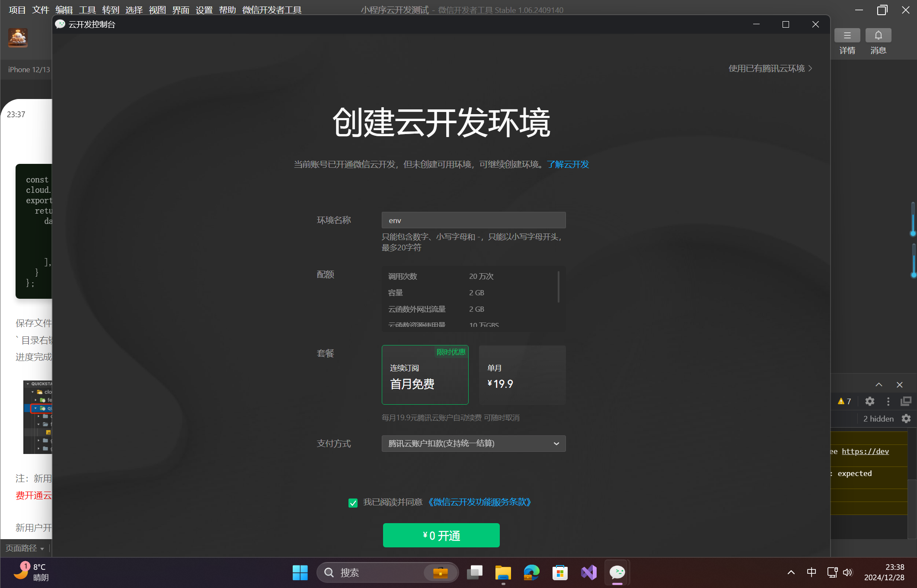Select the 单月 ¥19.9 plan
Screen dimensions: 917x588
coord(522,375)
